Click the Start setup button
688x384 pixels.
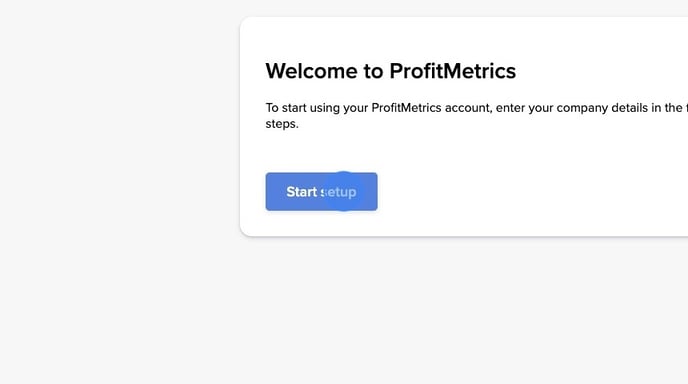(321, 191)
